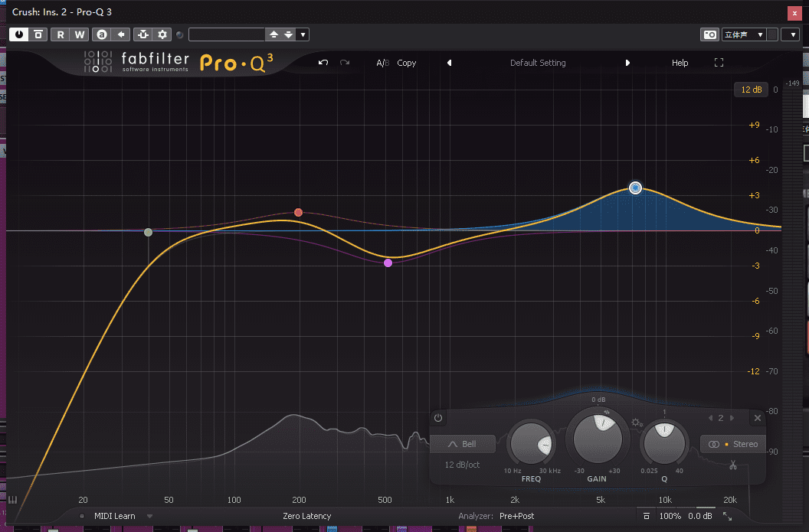Delete the band with the X button
This screenshot has height=532, width=809.
pyautogui.click(x=758, y=418)
